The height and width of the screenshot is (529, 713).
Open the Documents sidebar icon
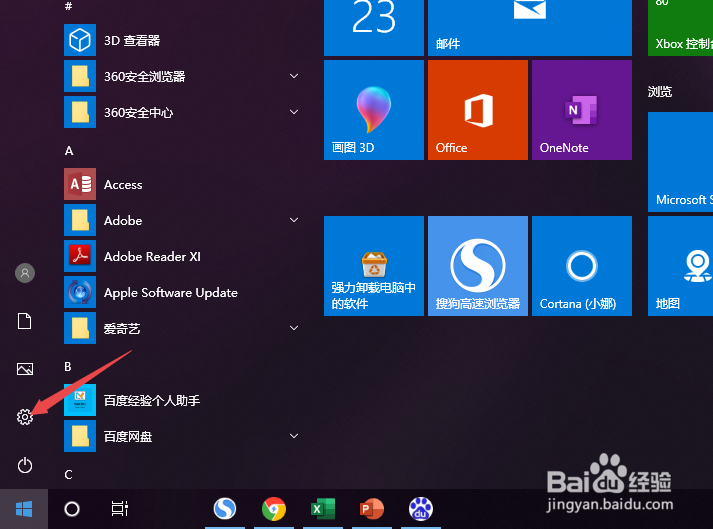[x=25, y=321]
